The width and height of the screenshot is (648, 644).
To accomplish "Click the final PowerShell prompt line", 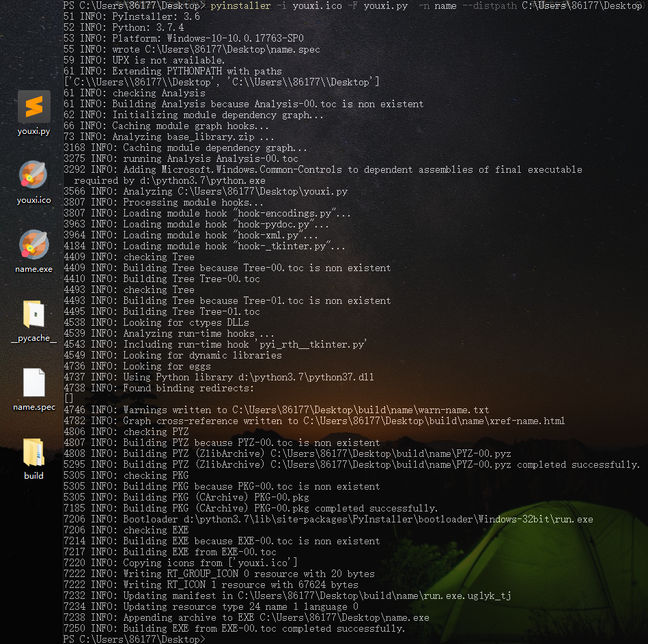I will coord(134,639).
